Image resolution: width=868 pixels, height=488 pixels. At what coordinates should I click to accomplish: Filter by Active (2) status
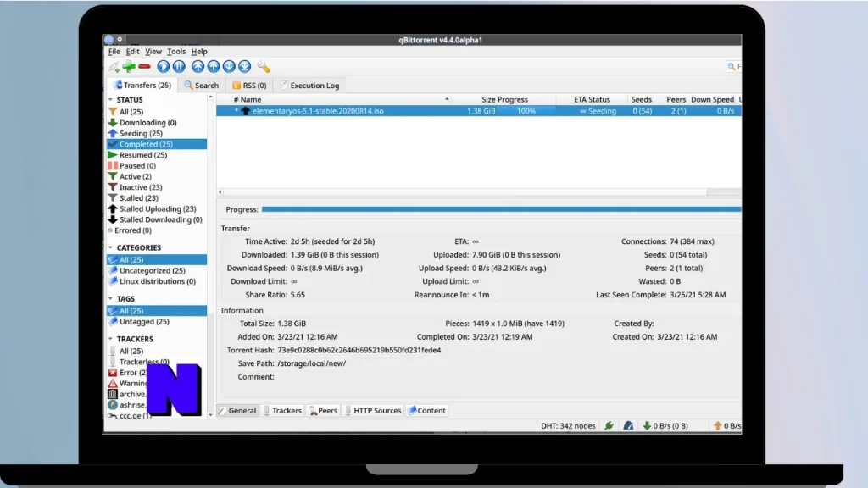135,176
